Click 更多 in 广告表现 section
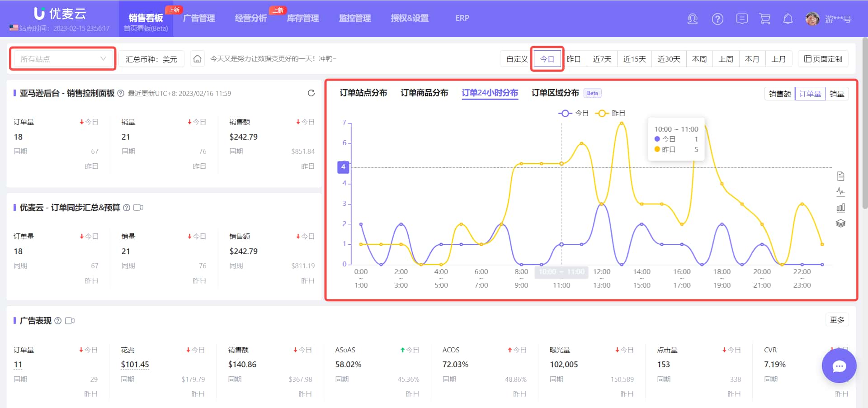This screenshot has height=408, width=868. (x=837, y=320)
